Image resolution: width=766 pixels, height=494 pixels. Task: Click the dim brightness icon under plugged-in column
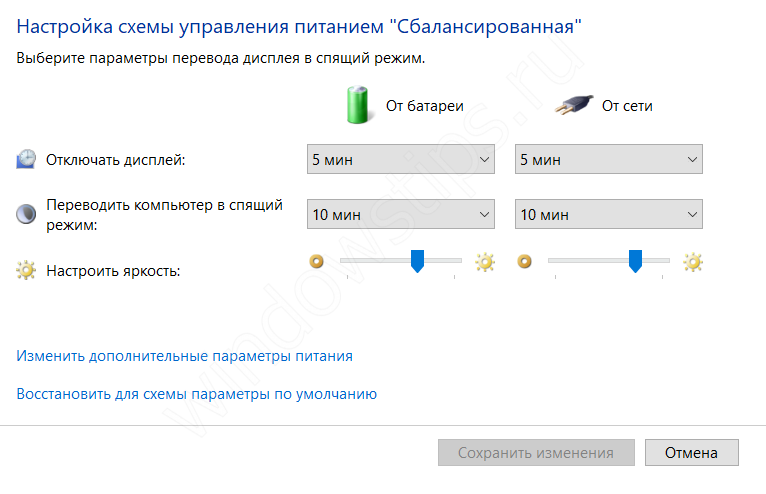(x=525, y=262)
